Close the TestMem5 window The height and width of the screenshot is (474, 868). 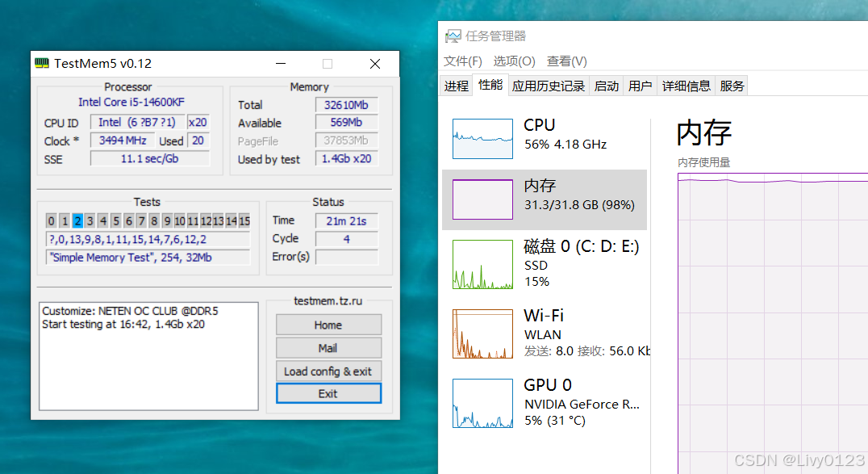point(375,64)
